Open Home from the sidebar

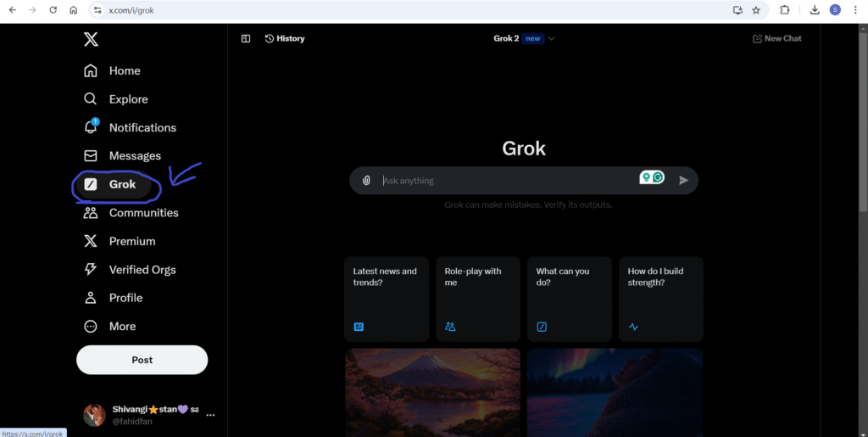pos(112,71)
